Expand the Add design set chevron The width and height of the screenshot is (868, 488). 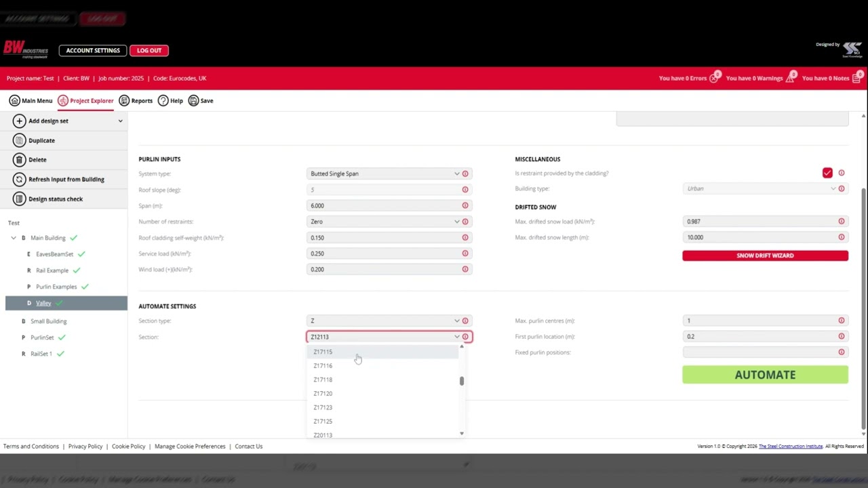point(121,121)
